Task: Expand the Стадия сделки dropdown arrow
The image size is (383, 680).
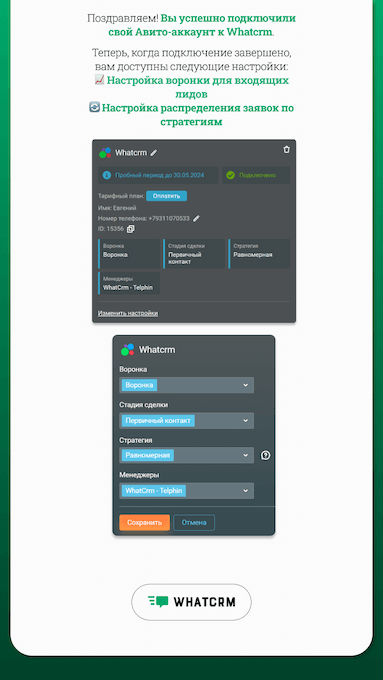Action: pyautogui.click(x=246, y=421)
